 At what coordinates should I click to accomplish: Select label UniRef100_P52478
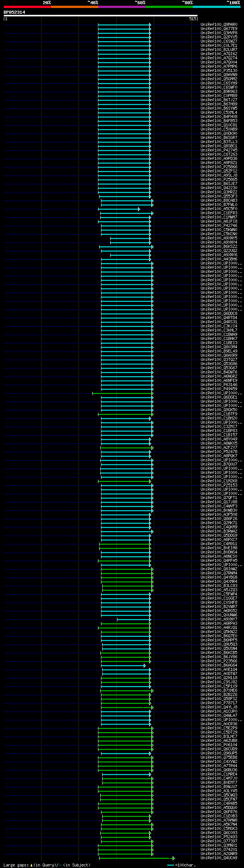pos(219,452)
